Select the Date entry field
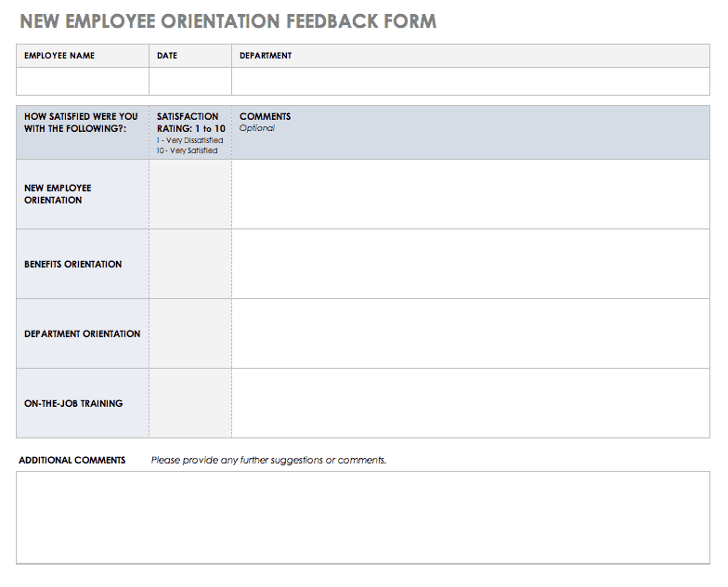Image resolution: width=728 pixels, height=587 pixels. pos(189,81)
